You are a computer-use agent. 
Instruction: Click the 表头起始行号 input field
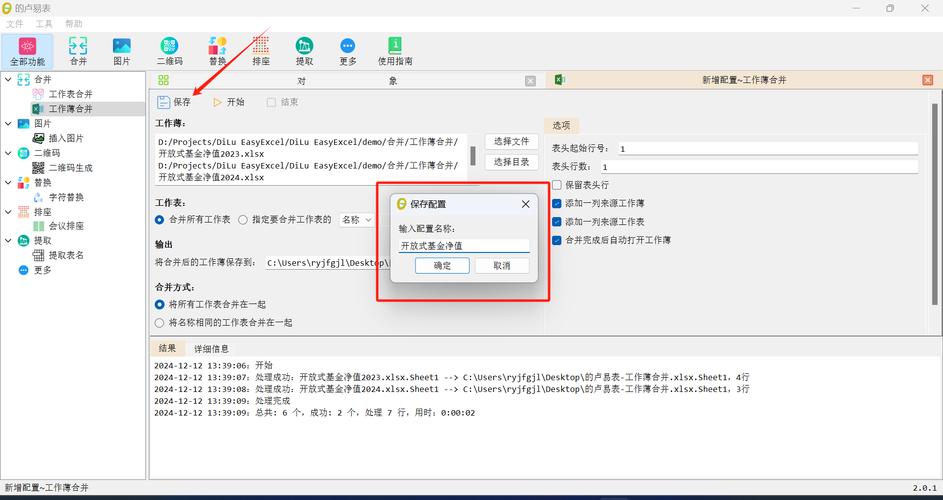click(767, 149)
